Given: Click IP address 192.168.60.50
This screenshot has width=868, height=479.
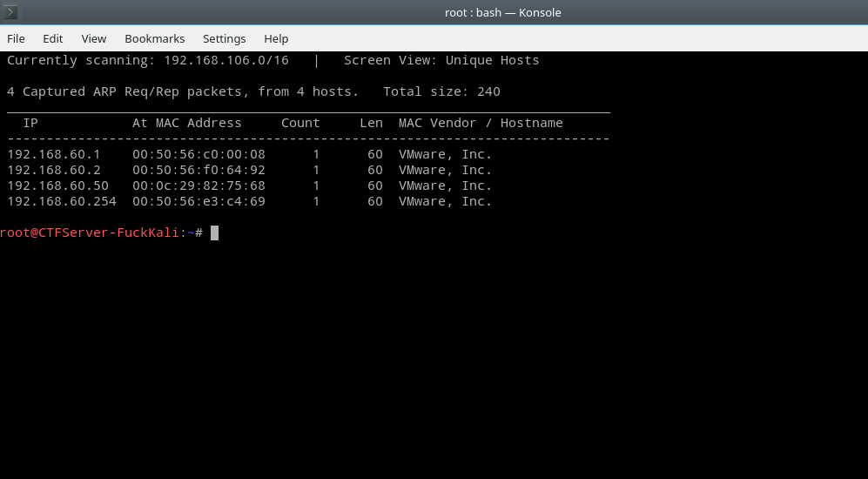Looking at the screenshot, I should click(57, 186).
